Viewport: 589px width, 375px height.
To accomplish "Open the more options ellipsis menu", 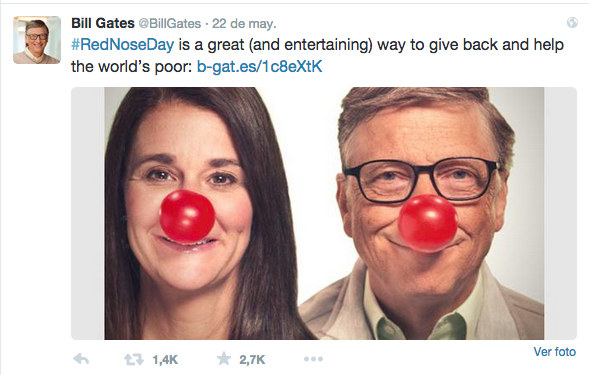I will (313, 359).
